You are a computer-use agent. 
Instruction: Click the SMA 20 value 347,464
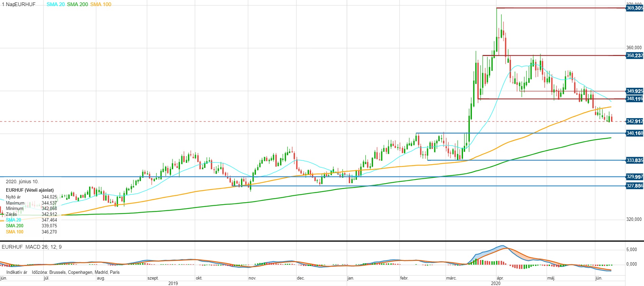click(x=49, y=220)
